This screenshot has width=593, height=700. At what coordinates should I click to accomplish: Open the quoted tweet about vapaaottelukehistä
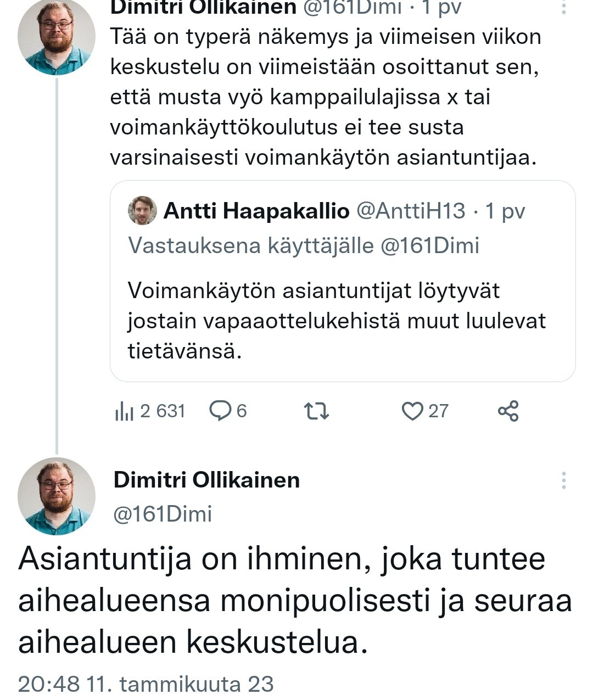pyautogui.click(x=336, y=321)
